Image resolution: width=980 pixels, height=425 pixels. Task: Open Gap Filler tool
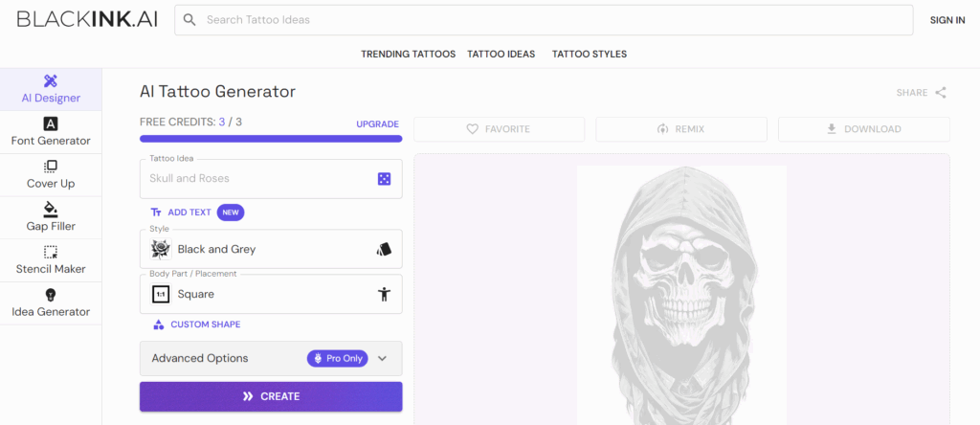tap(51, 217)
